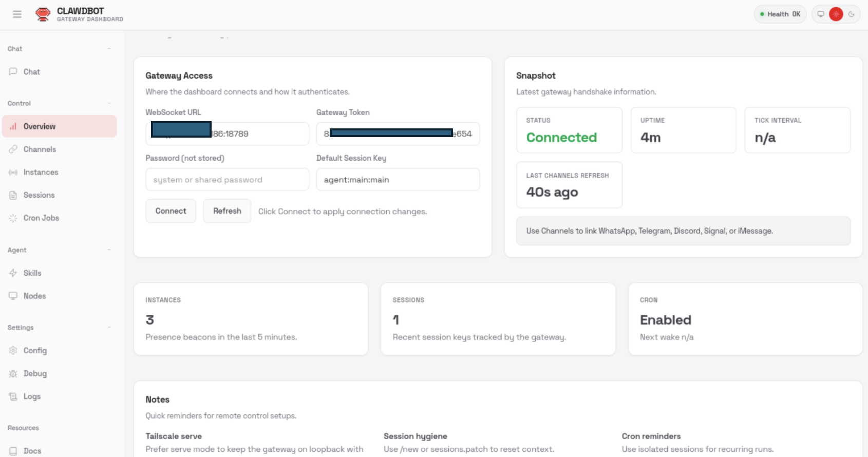Click the hamburger menu icon

17,14
